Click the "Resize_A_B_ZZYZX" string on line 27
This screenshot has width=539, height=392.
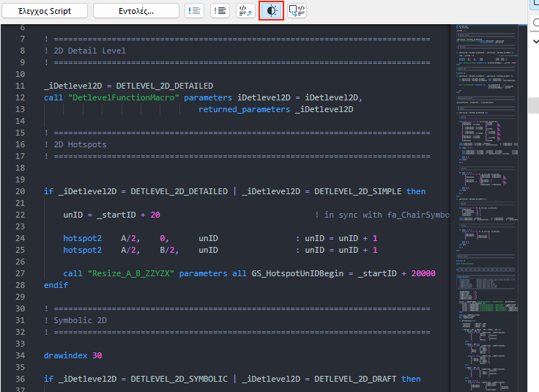click(131, 273)
